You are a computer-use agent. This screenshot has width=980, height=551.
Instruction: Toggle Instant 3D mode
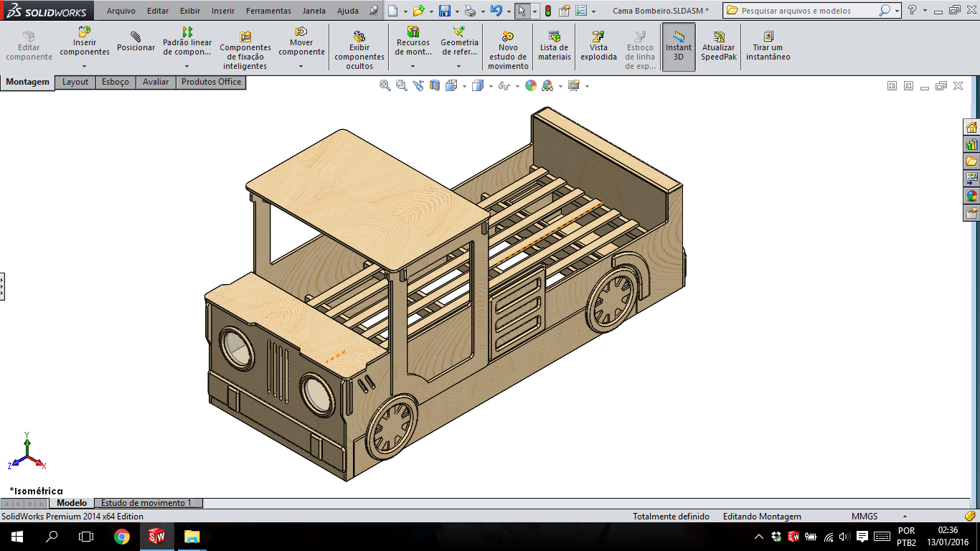(679, 46)
